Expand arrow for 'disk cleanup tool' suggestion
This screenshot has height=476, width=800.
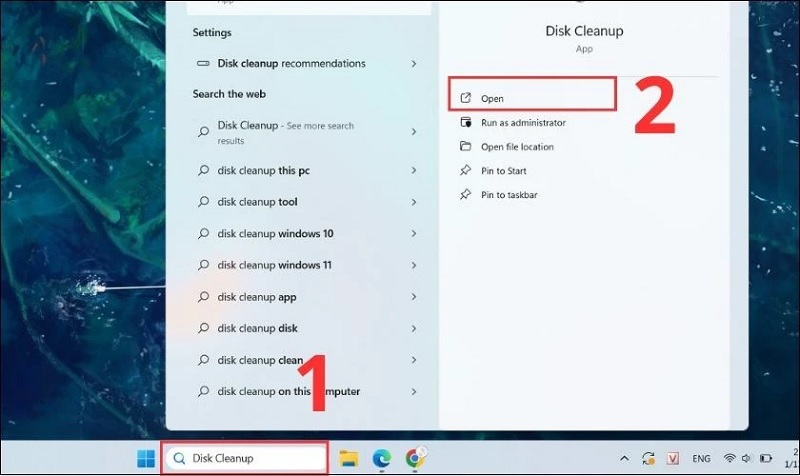coord(414,202)
